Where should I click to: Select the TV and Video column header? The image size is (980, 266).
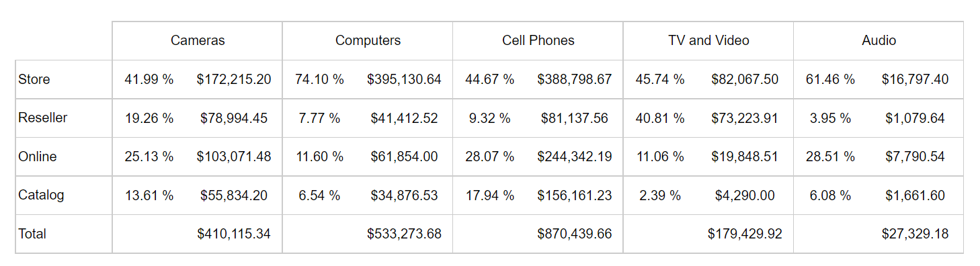point(708,40)
